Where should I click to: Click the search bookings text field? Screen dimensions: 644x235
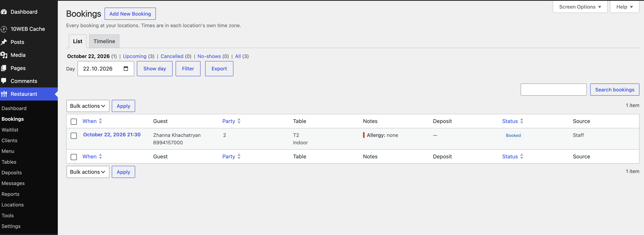click(554, 90)
